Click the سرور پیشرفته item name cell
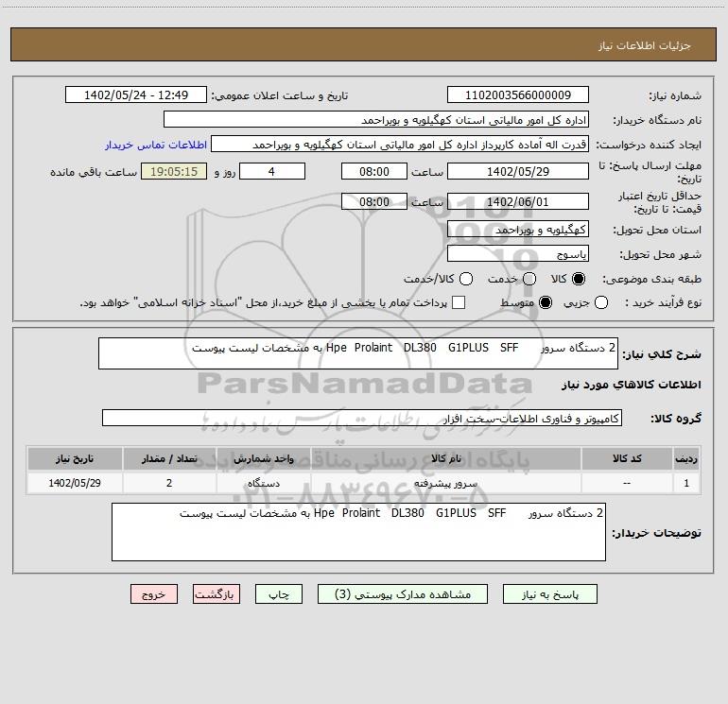Image resolution: width=728 pixels, height=704 pixels. tap(445, 483)
